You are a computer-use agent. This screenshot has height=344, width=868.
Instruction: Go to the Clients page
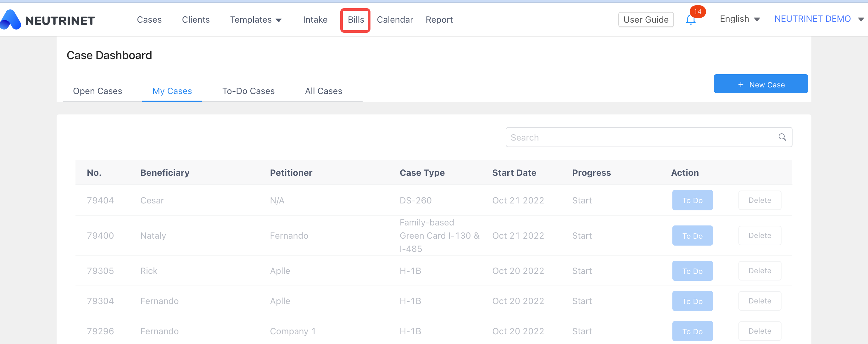point(196,19)
